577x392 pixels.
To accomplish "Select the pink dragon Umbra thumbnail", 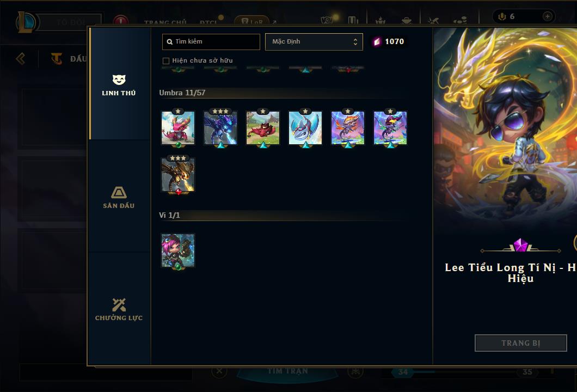I will point(178,128).
